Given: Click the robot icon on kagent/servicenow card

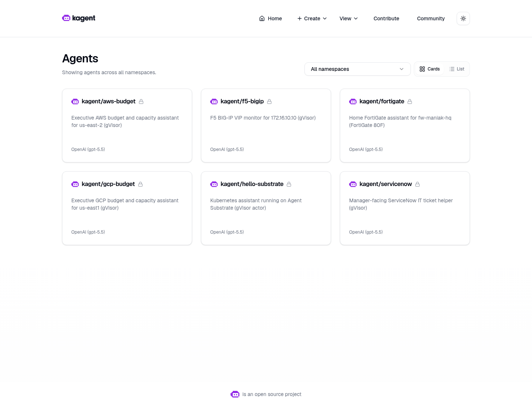Looking at the screenshot, I should 353,184.
